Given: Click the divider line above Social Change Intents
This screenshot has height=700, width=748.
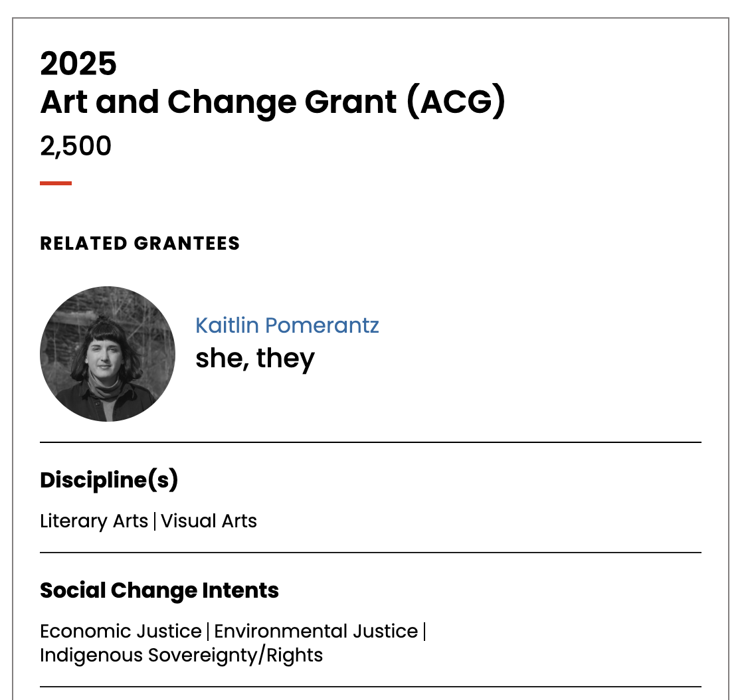Looking at the screenshot, I should pos(371,553).
